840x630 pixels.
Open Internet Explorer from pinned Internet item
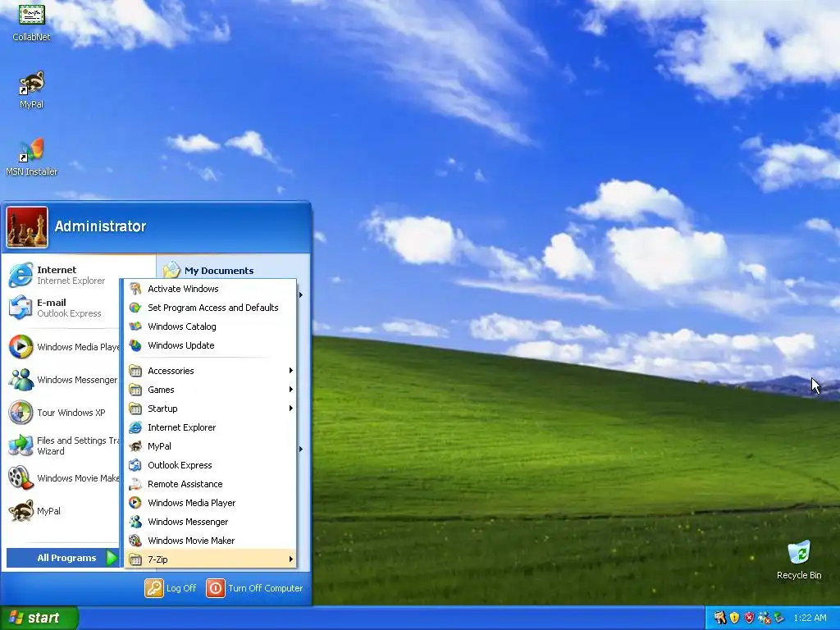click(x=63, y=275)
